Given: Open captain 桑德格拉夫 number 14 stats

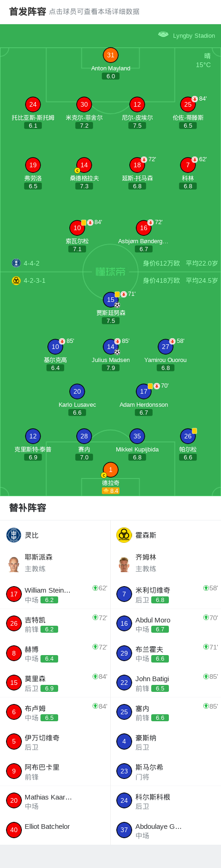Looking at the screenshot, I should (84, 165).
